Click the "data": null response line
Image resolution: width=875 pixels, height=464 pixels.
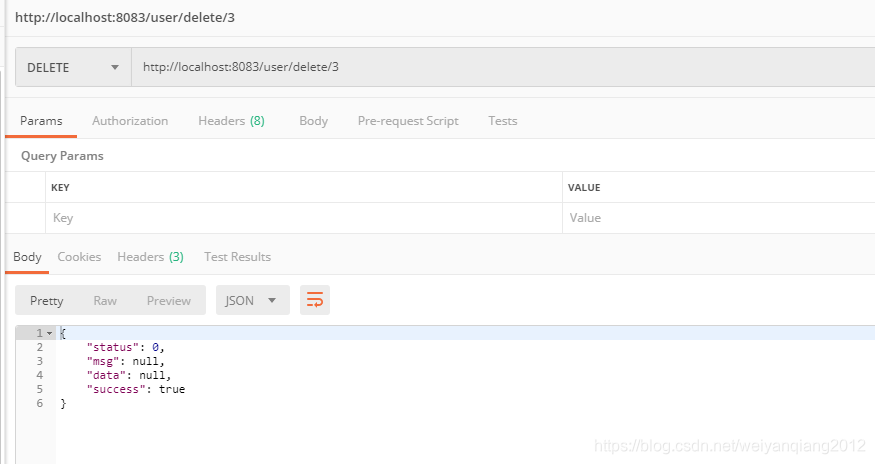pos(129,375)
